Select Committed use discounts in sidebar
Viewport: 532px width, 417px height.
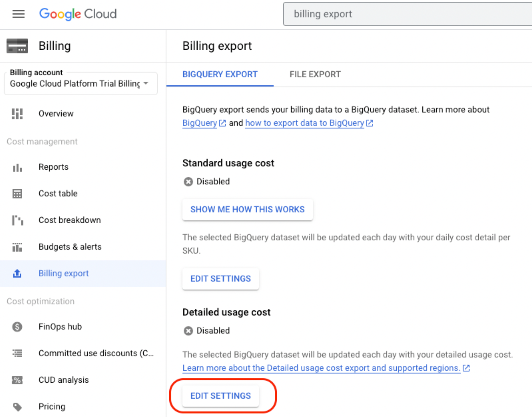tap(96, 353)
